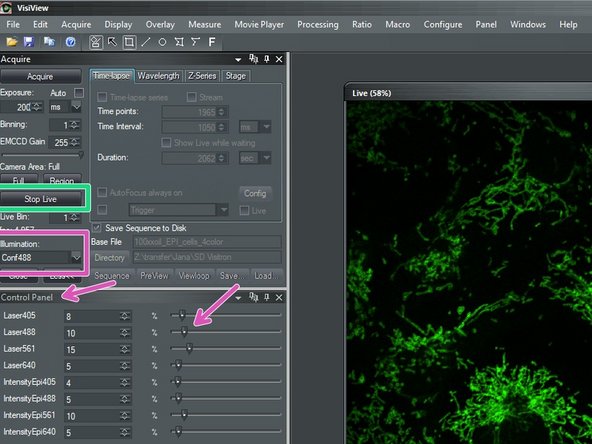Toggle the checkbox left of Trigger dropdown
This screenshot has width=592, height=444.
pos(102,210)
